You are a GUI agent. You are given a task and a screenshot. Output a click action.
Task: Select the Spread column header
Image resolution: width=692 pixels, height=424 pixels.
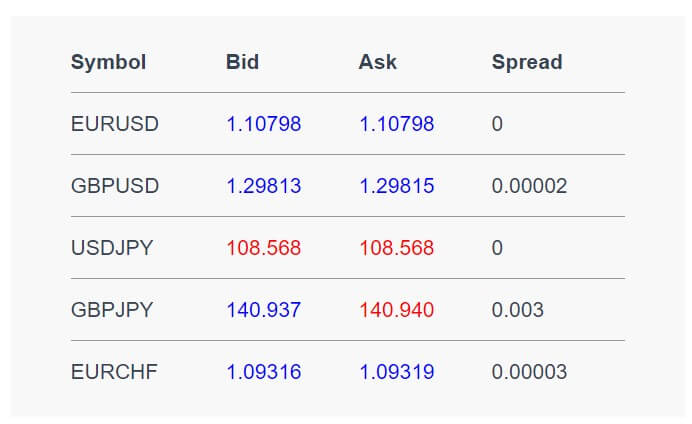527,62
